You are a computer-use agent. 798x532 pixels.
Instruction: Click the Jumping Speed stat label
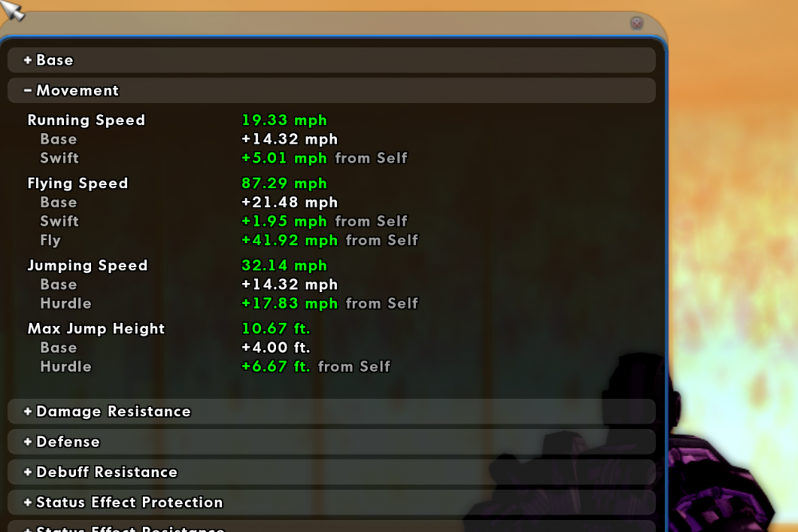tap(87, 266)
